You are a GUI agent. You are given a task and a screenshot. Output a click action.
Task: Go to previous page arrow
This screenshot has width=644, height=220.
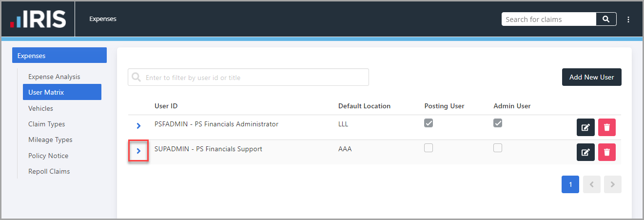point(592,184)
